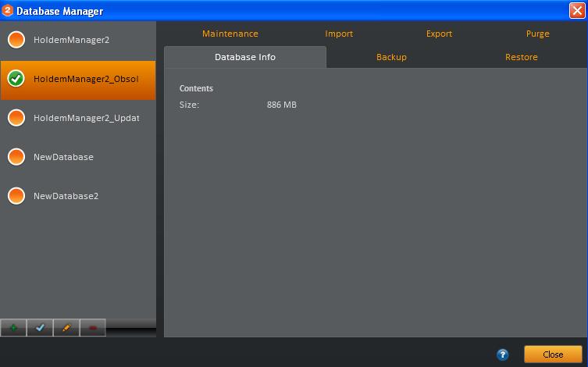
Task: Open the Maintenance tab
Action: [x=230, y=34]
